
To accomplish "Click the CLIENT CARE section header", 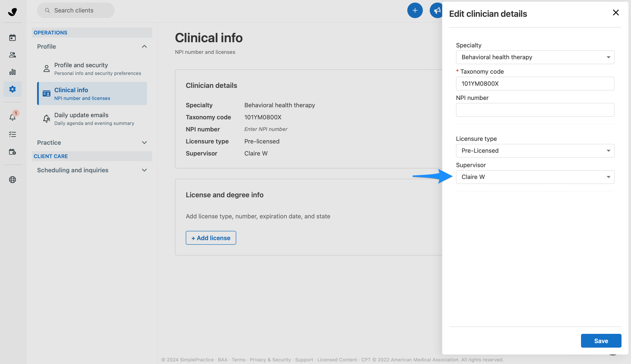I will pos(92,156).
